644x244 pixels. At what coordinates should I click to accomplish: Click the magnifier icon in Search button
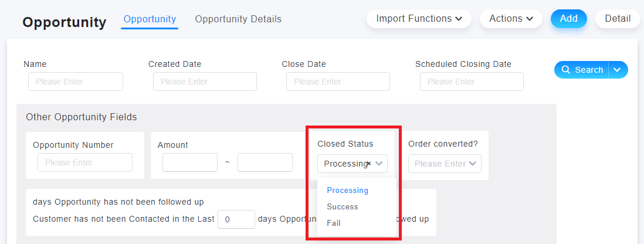(565, 70)
